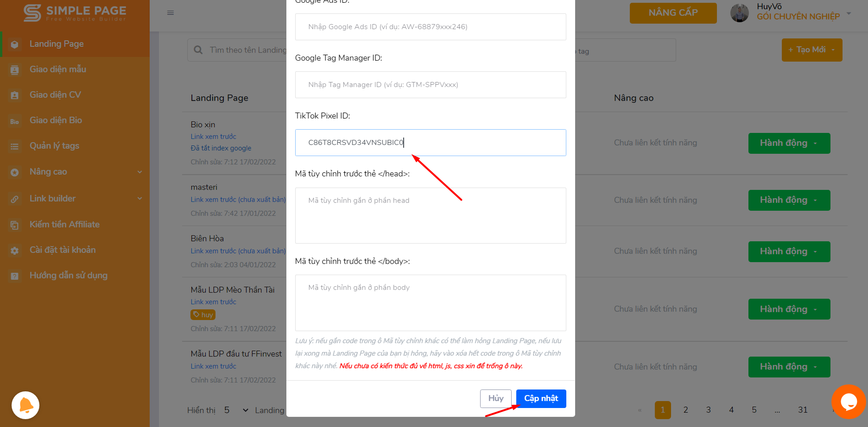This screenshot has width=868, height=427.
Task: Focus custom code before </head> textarea
Action: coord(431,215)
